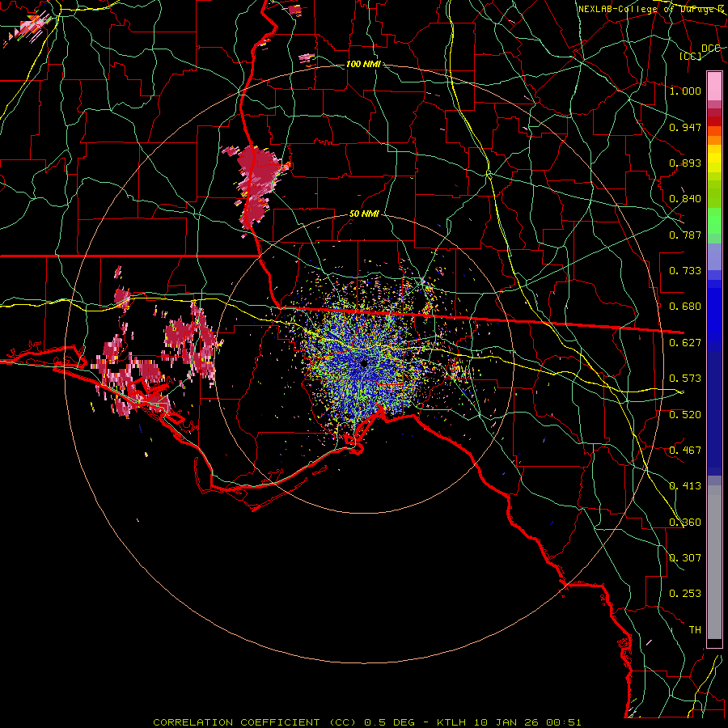The image size is (728, 728).
Task: Click the 0.360 scale value
Action: click(685, 523)
